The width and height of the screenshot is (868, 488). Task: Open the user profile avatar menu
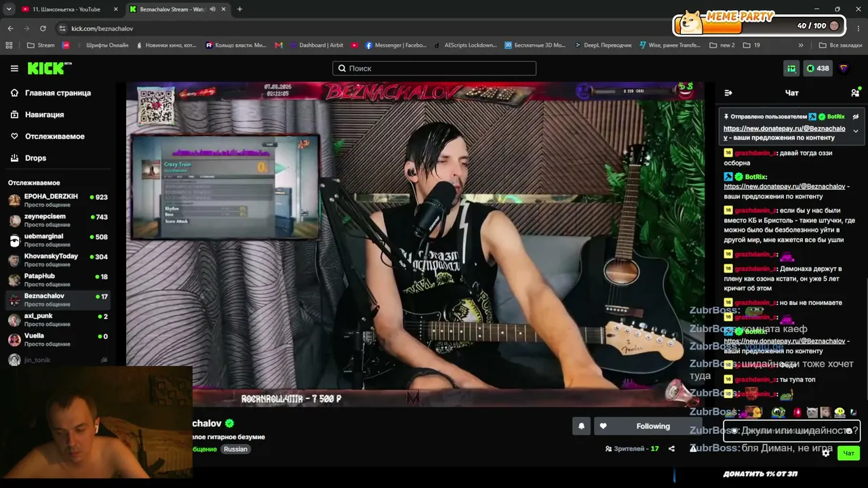pos(844,68)
